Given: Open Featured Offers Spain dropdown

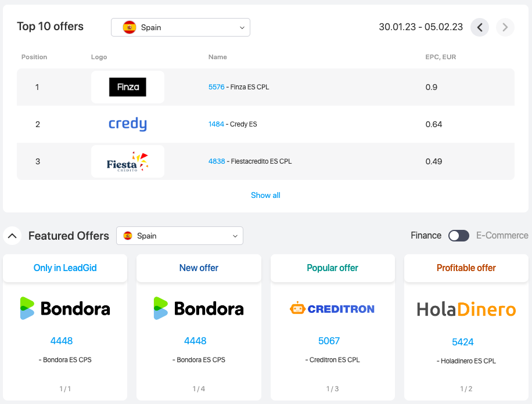Looking at the screenshot, I should point(179,236).
